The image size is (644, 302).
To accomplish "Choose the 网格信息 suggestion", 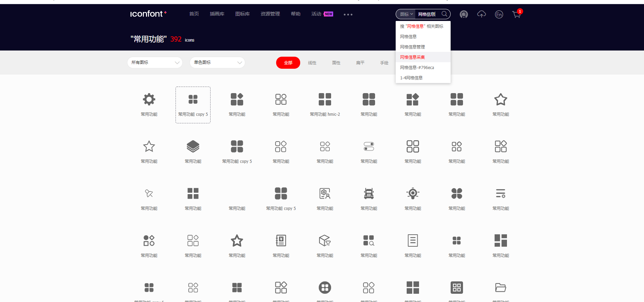I will pyautogui.click(x=423, y=36).
